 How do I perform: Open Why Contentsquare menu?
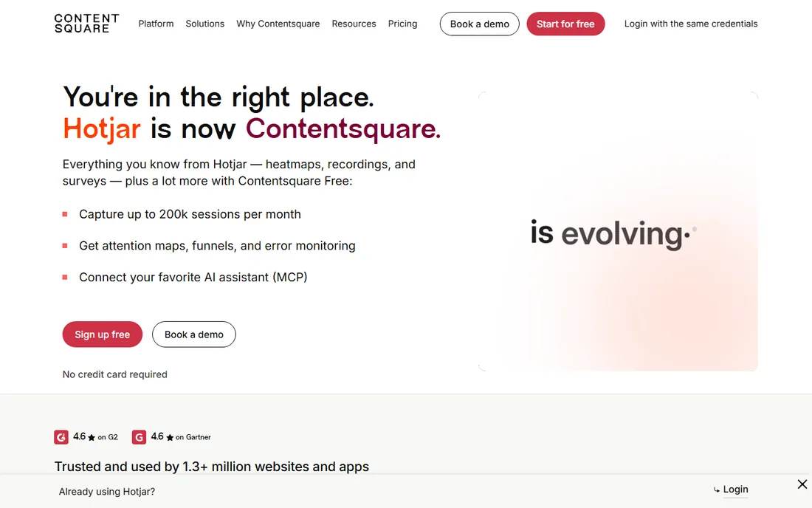(278, 24)
